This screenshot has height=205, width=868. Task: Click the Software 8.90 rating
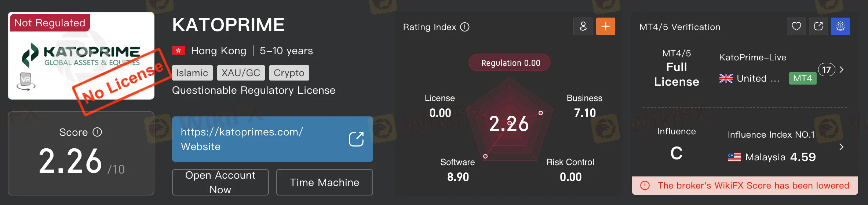(458, 170)
